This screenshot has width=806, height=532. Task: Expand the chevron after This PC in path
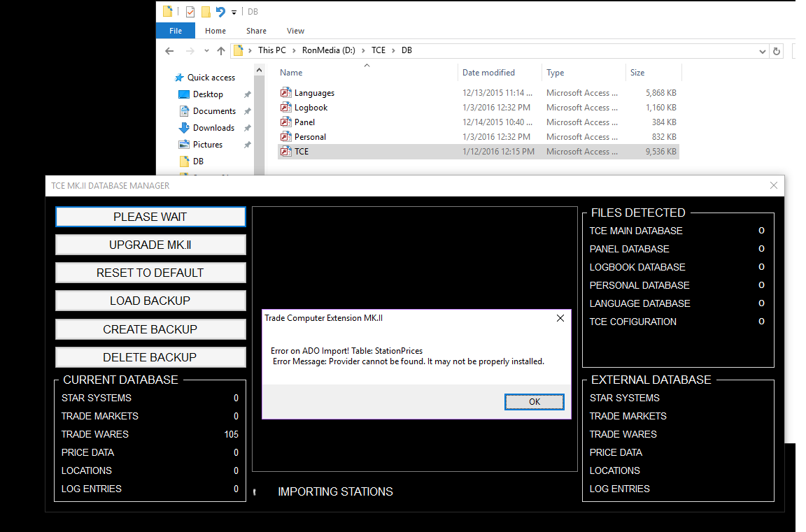[294, 50]
